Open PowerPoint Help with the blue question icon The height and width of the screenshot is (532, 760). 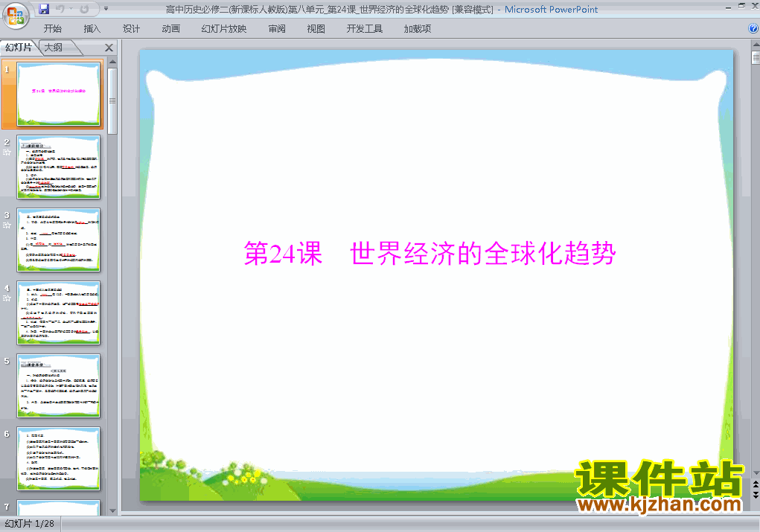point(754,28)
